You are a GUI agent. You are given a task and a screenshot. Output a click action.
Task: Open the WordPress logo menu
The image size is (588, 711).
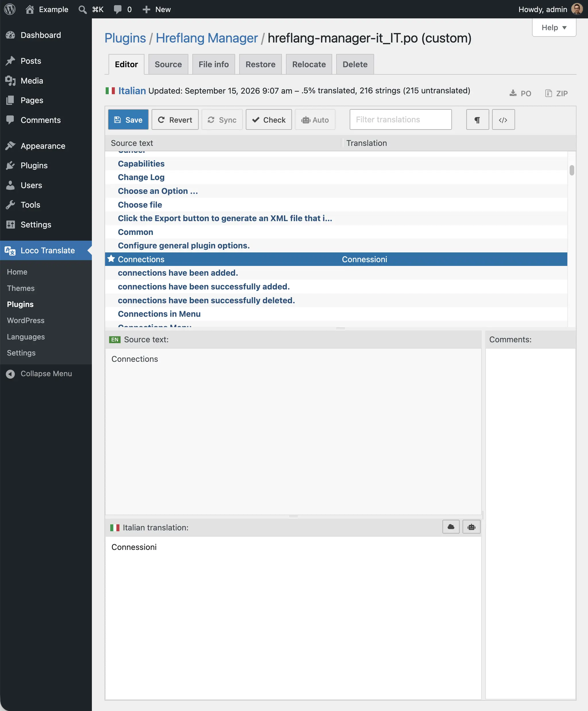pos(10,9)
